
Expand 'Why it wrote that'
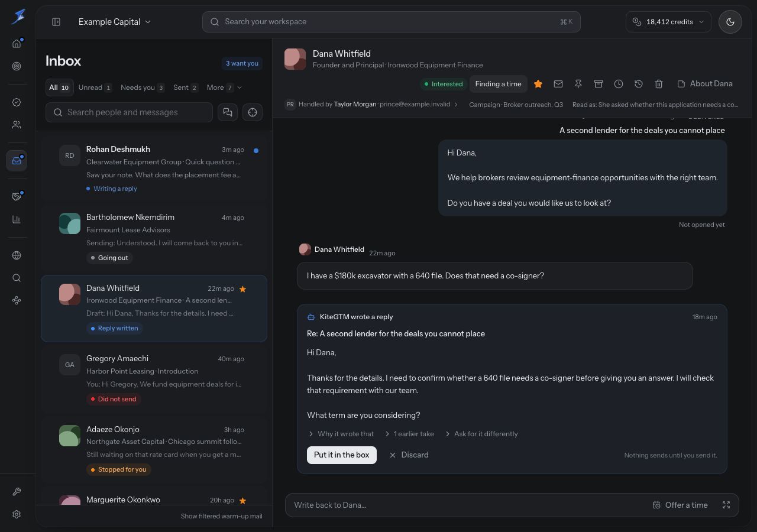click(341, 434)
